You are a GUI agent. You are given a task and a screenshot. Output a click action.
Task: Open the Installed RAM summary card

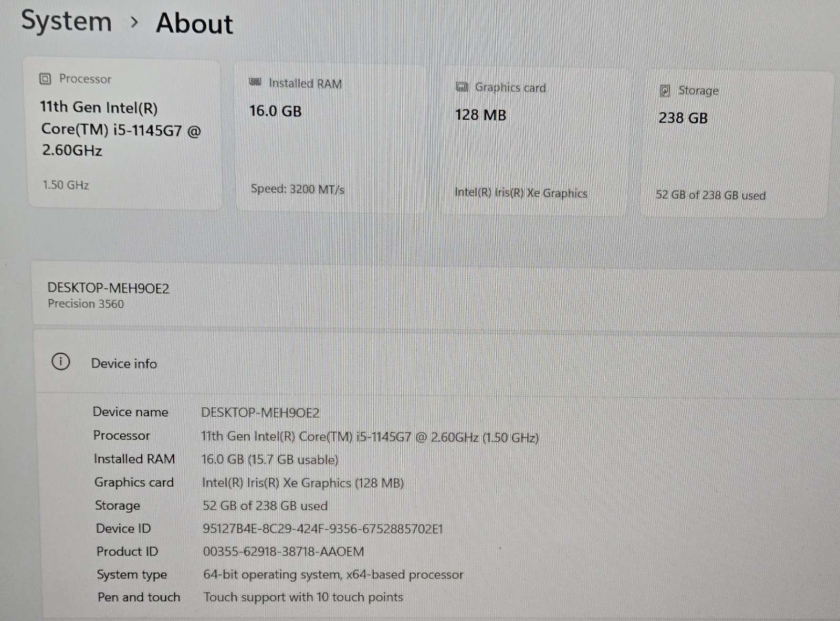coord(330,138)
